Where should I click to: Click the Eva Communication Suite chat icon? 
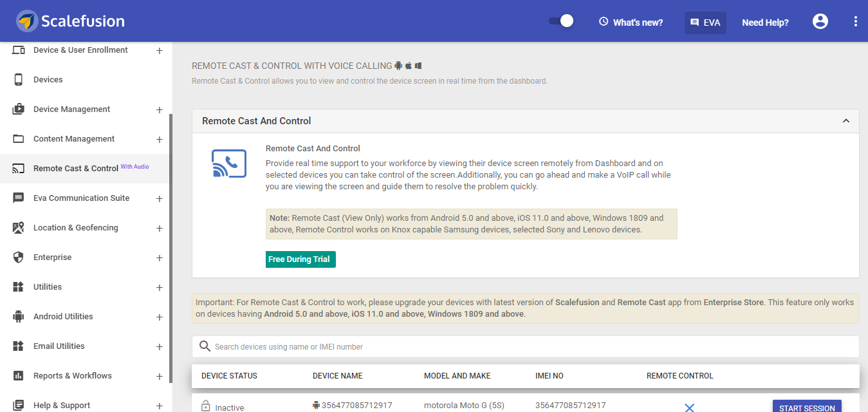tap(19, 198)
